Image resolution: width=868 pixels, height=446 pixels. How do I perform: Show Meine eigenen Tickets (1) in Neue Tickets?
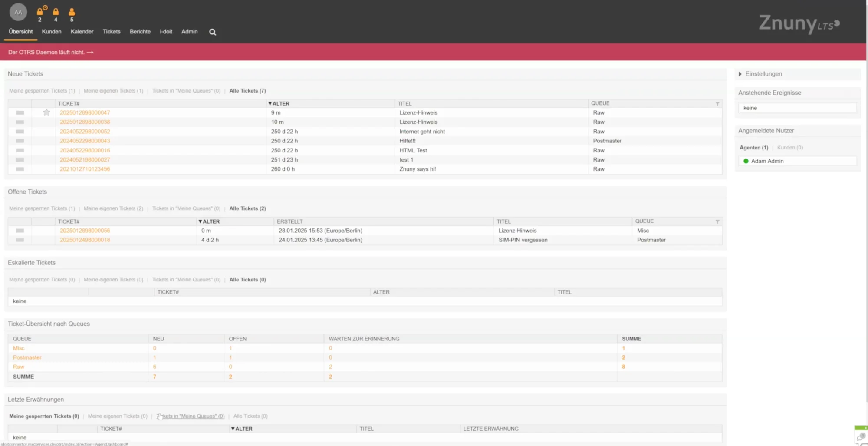113,91
